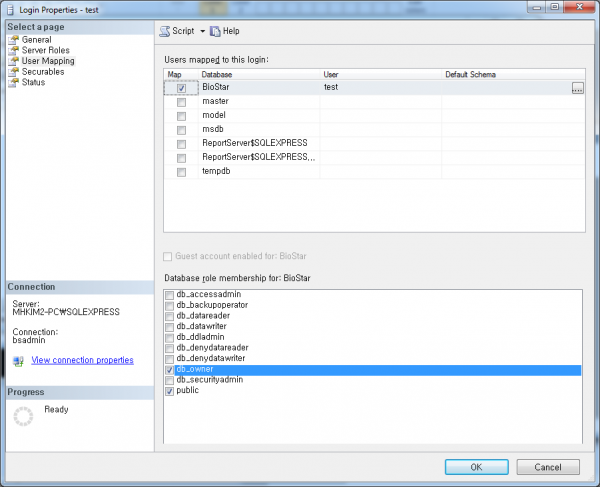The width and height of the screenshot is (600, 487).
Task: Check the master database map checkbox
Action: click(181, 102)
